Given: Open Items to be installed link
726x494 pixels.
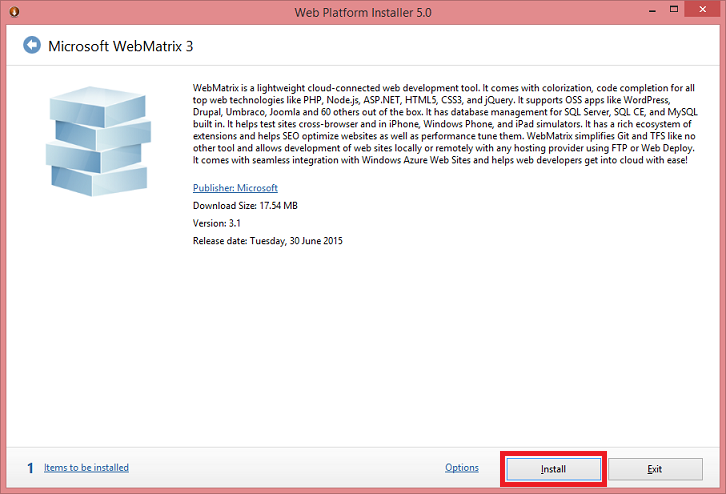Looking at the screenshot, I should click(86, 468).
